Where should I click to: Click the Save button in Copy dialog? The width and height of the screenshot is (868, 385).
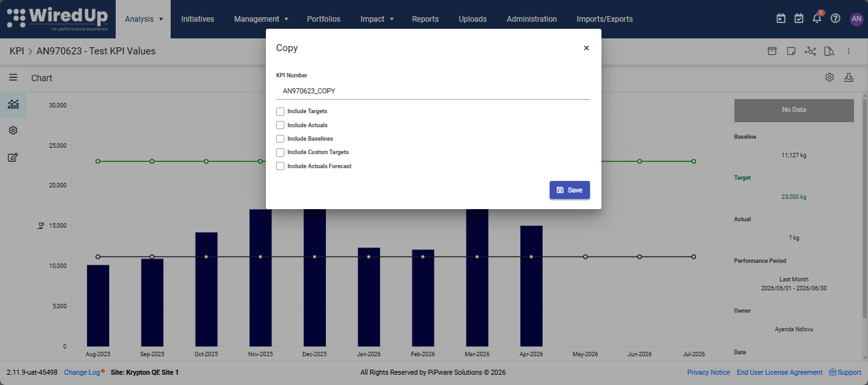570,190
